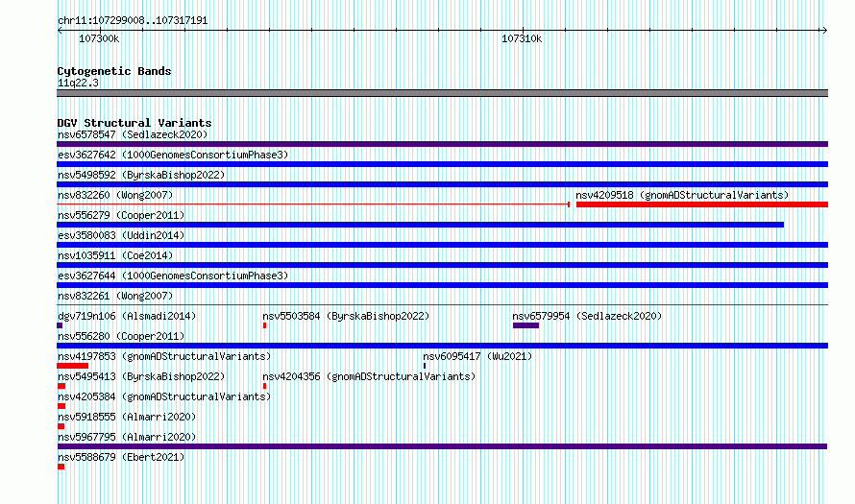Click the blue bar under esv3627644
Viewport: 855px width, 504px height.
(x=442, y=285)
